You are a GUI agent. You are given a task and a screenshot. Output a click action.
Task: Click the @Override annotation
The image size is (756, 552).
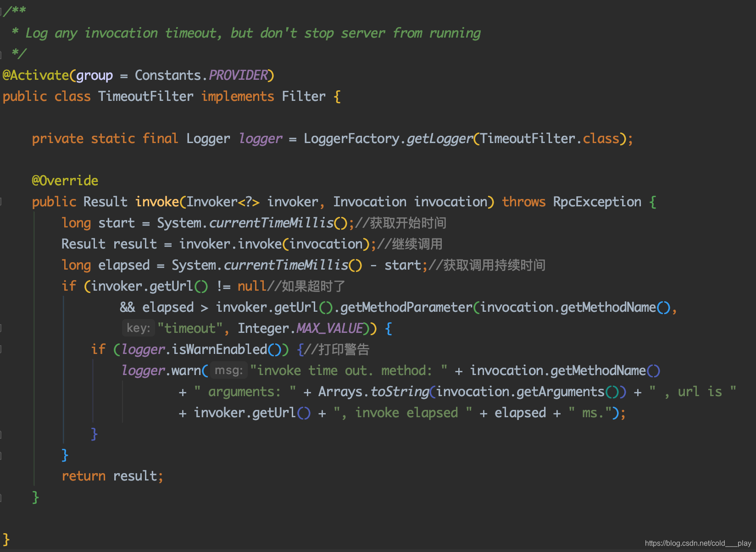[x=65, y=181]
